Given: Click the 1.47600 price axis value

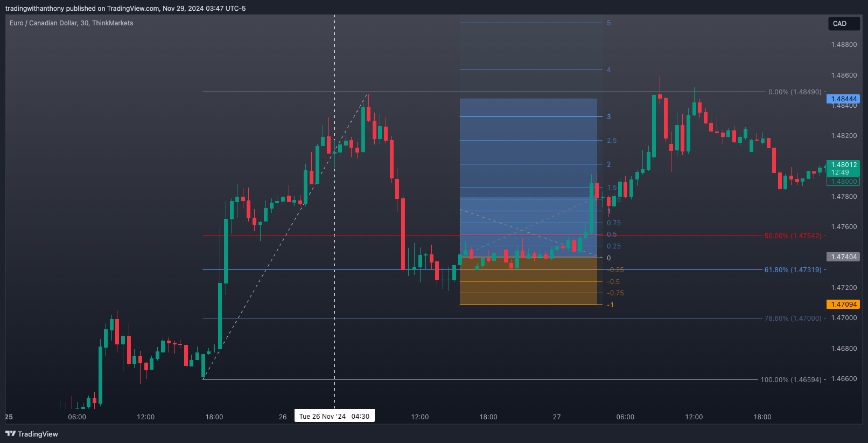Looking at the screenshot, I should click(844, 227).
